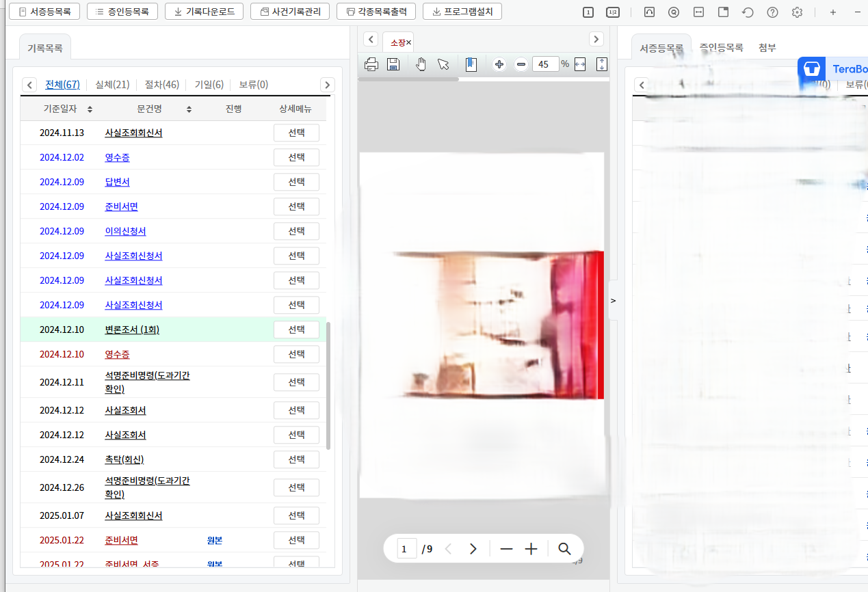Click 선택 for the 변론조서 (1회) row

296,329
